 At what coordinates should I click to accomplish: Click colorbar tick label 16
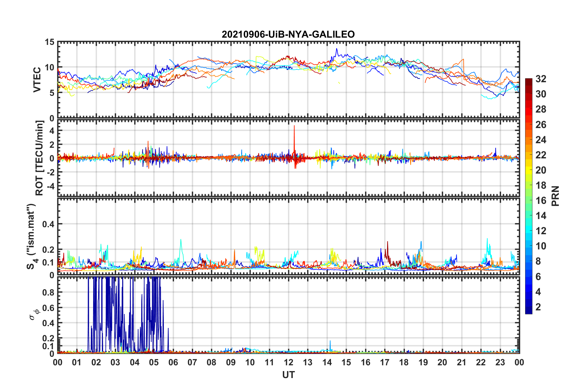pyautogui.click(x=541, y=201)
